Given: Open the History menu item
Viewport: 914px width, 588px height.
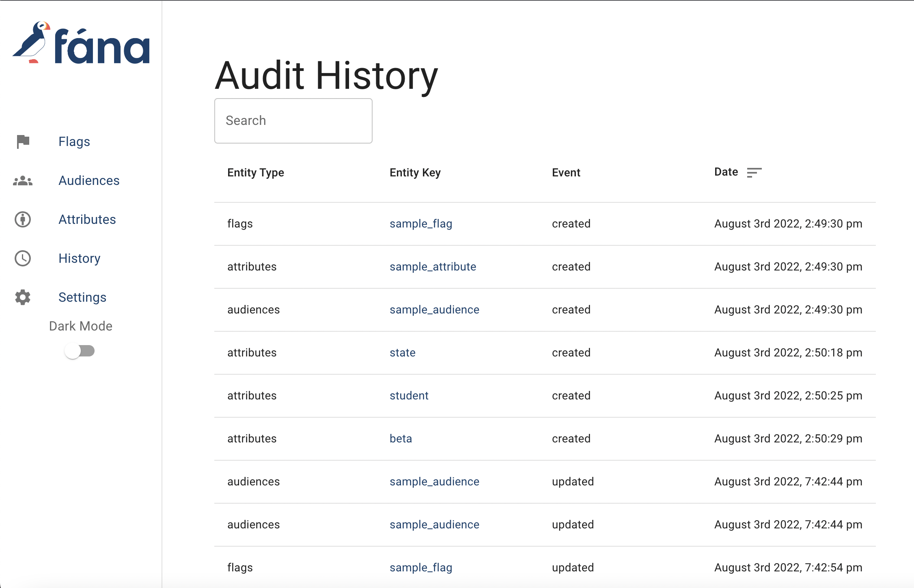Looking at the screenshot, I should point(80,258).
